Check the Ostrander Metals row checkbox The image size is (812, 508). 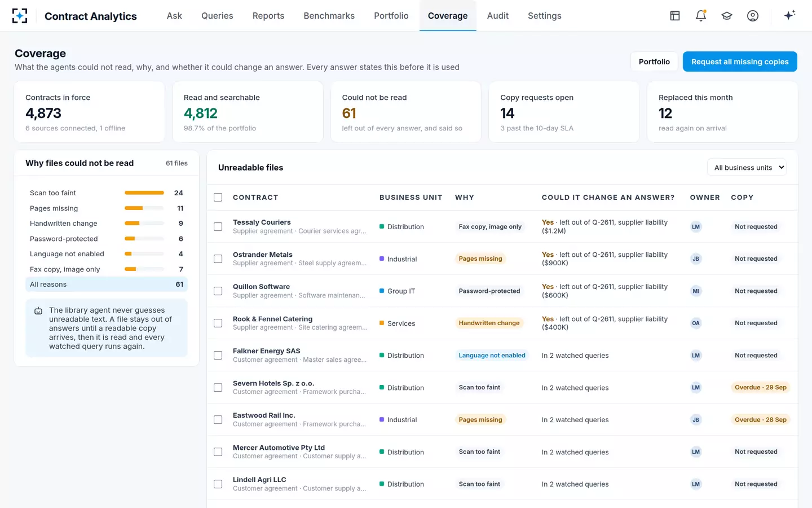pos(218,259)
